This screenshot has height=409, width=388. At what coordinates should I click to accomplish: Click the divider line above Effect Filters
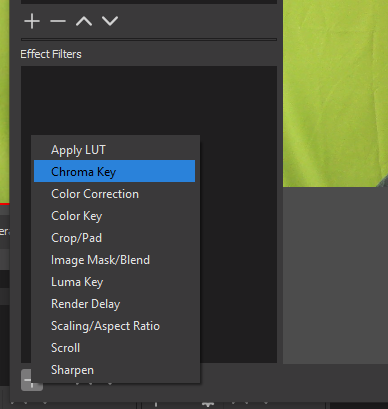click(149, 39)
